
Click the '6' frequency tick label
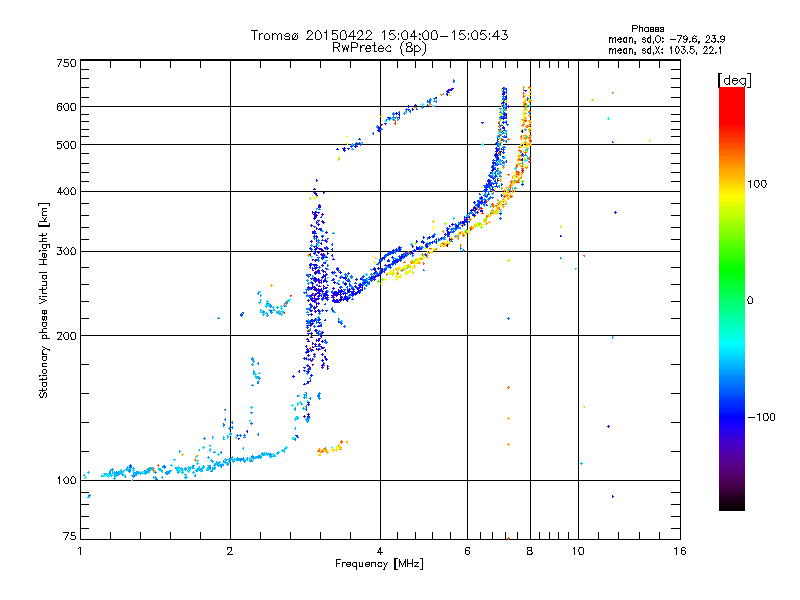467,551
